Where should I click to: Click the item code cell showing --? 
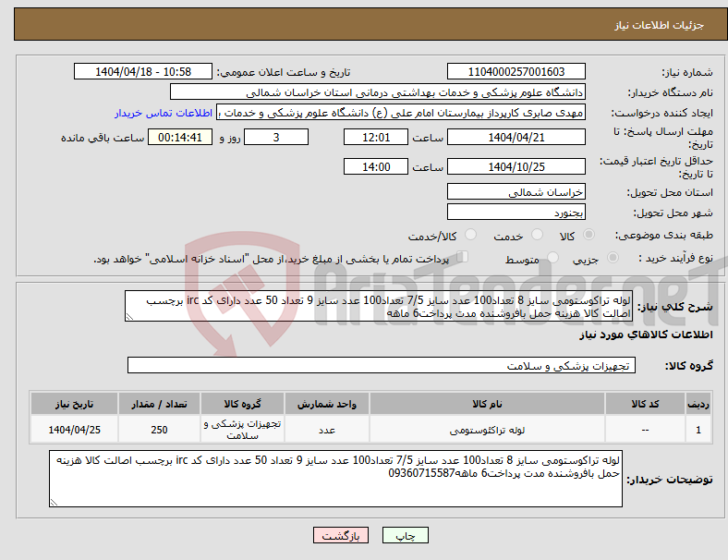coord(646,430)
